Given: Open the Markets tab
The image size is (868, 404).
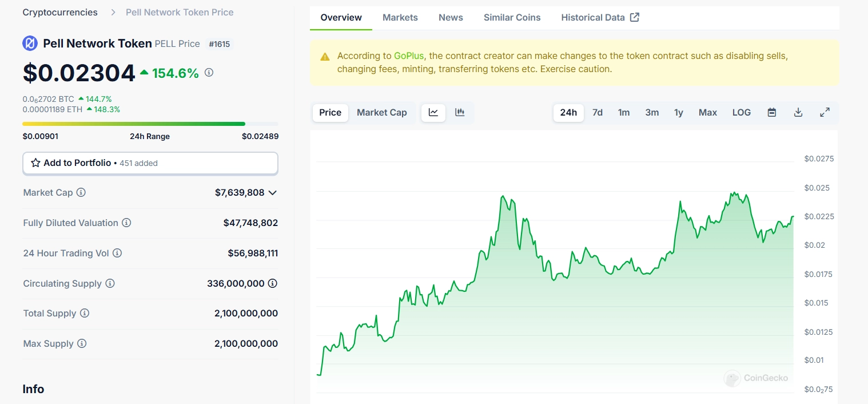Looking at the screenshot, I should [x=400, y=17].
